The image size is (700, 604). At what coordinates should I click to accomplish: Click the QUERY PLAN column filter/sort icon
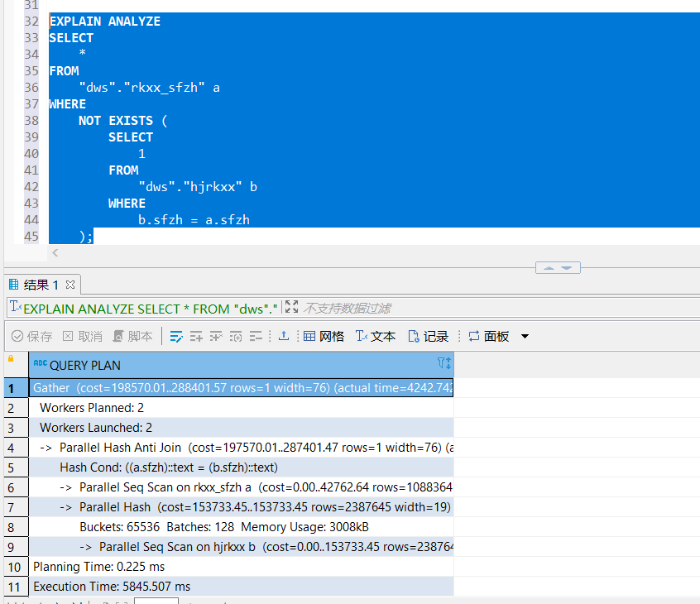443,364
